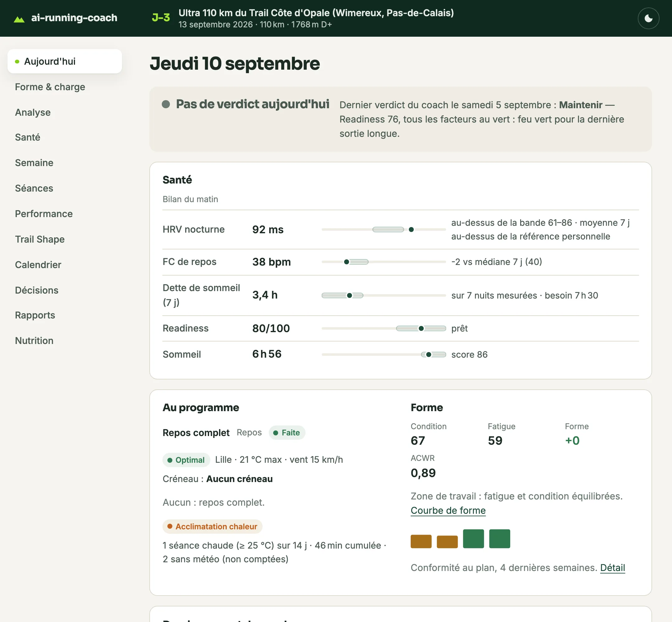Click the Lille weather forecast line
The height and width of the screenshot is (622, 672).
click(279, 459)
